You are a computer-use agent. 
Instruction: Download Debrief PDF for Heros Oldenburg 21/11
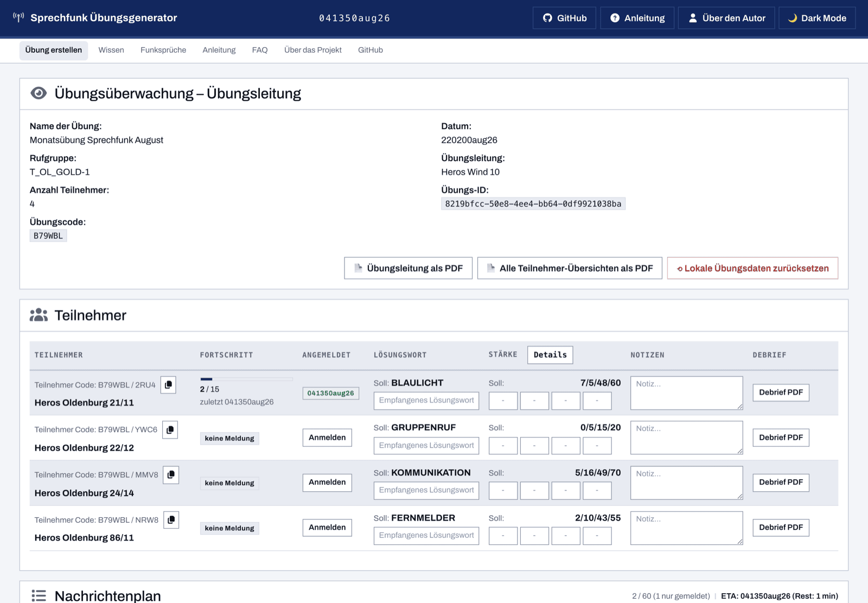[x=781, y=392]
